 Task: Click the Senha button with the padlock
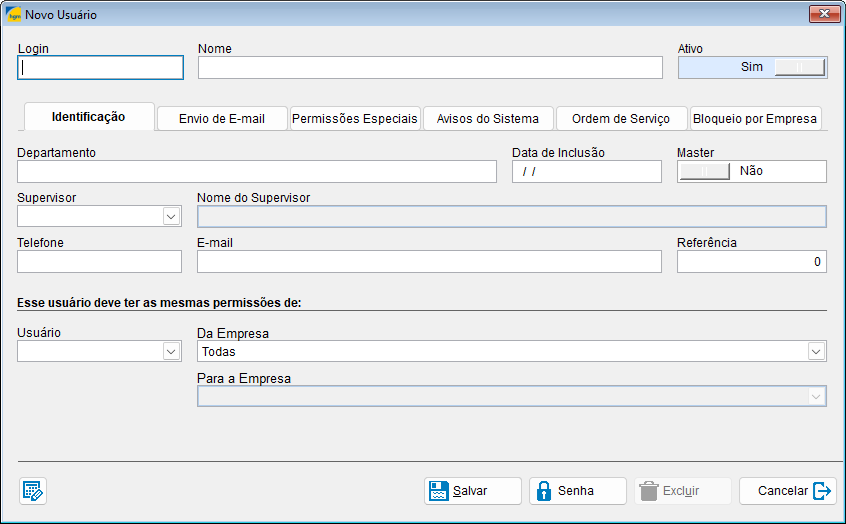(x=577, y=491)
